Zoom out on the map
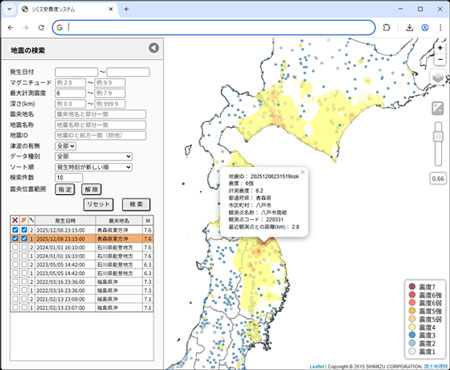This screenshot has height=370, width=450. click(x=440, y=60)
